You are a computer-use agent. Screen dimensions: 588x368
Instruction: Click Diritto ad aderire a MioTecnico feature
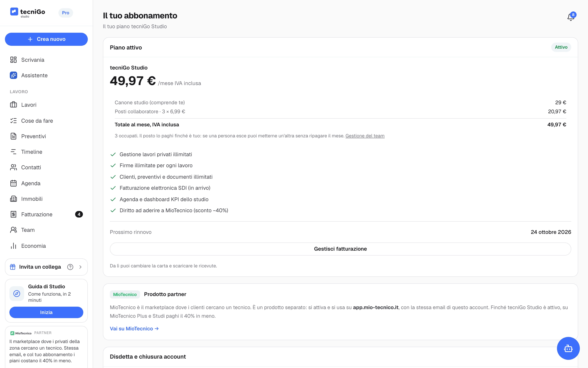pyautogui.click(x=174, y=210)
